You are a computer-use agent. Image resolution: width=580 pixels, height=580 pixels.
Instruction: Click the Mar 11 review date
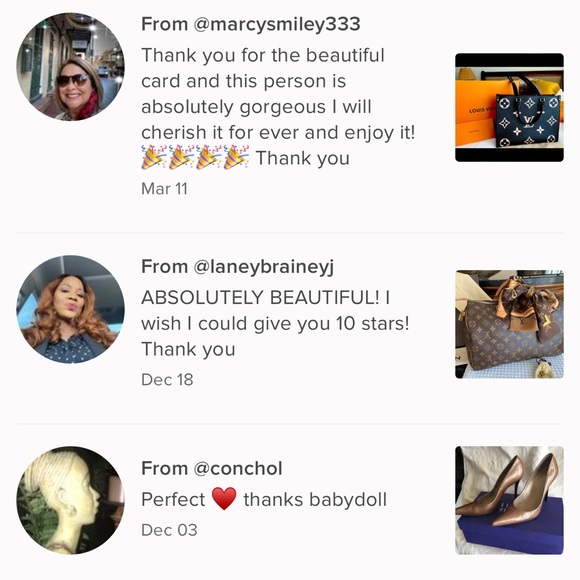164,189
